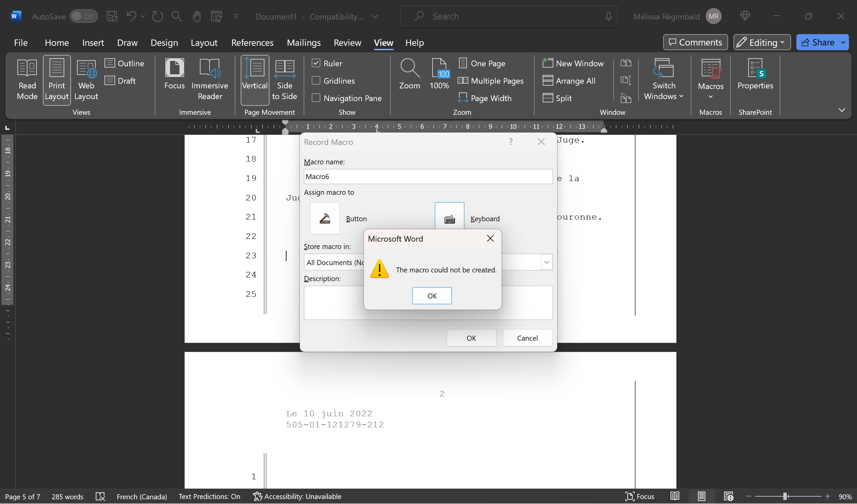Click inside the Macro name field
This screenshot has height=504, width=857.
pos(428,176)
